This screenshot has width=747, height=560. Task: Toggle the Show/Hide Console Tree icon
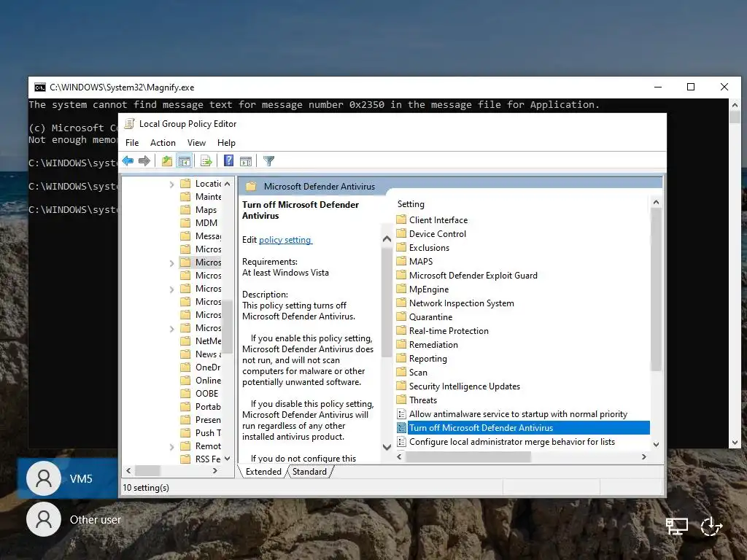185,161
